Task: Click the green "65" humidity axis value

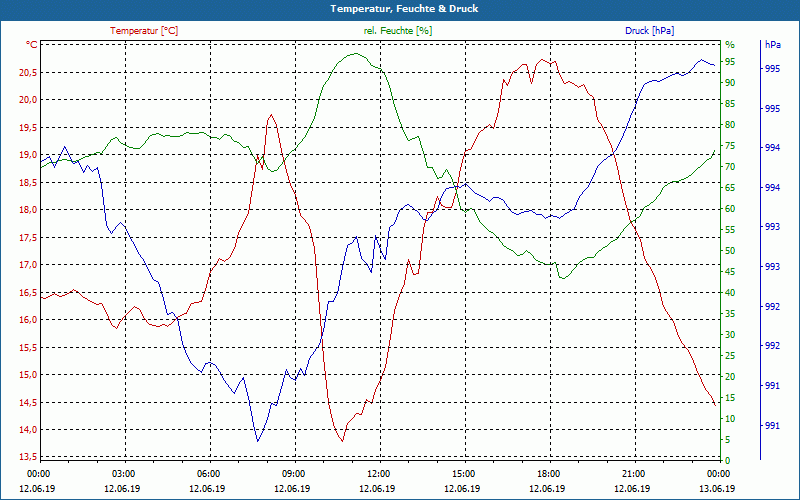Action: [730, 188]
